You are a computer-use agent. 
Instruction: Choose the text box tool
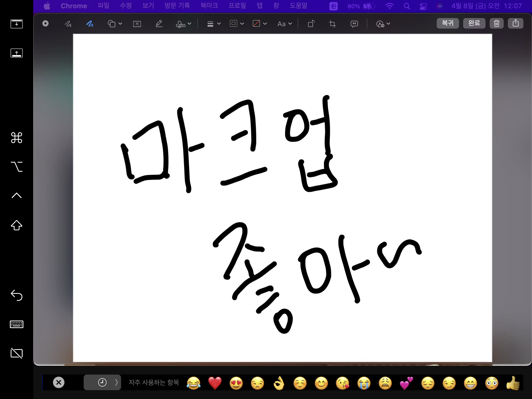(137, 24)
